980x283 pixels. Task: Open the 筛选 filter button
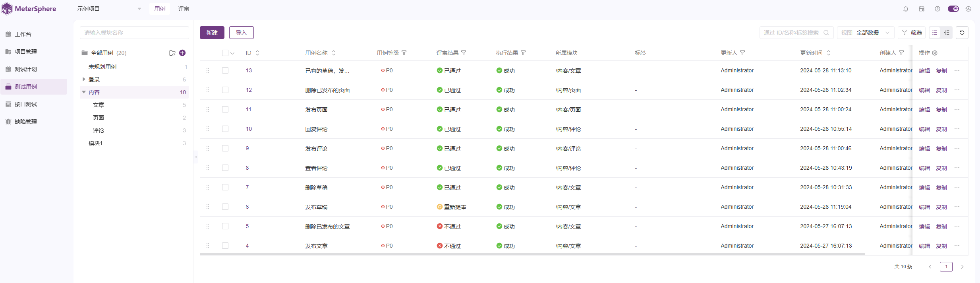pos(912,33)
